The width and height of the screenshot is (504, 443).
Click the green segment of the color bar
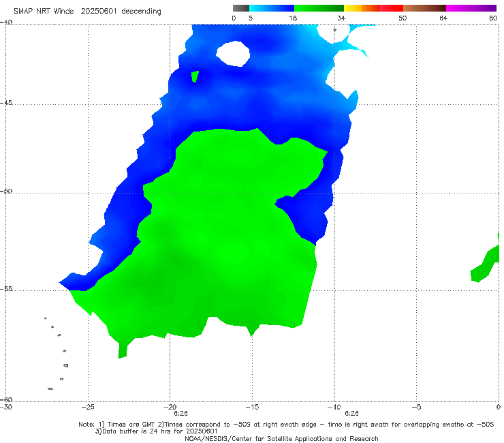point(319,8)
